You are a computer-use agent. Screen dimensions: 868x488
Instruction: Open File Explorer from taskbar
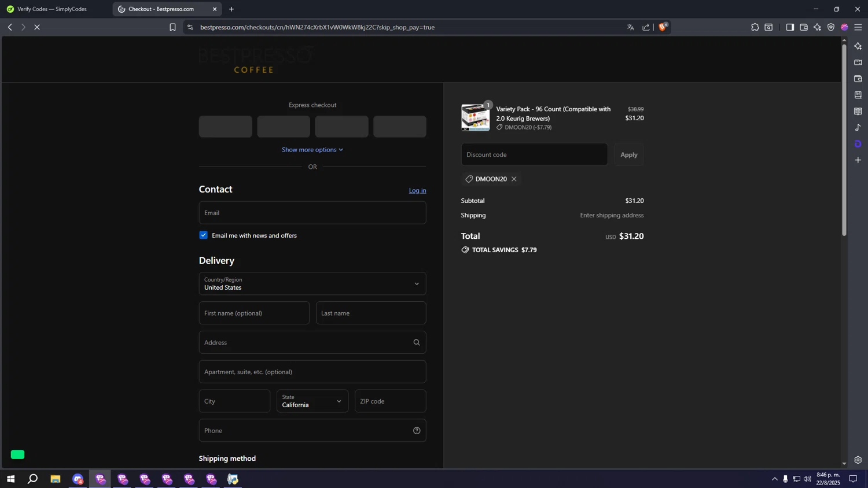(56, 479)
